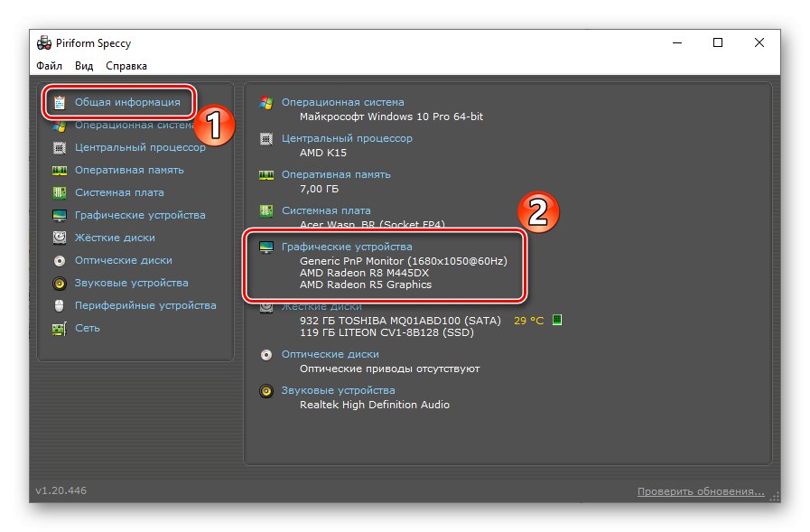Select Периферийные устройства in the sidebar
The height and width of the screenshot is (532, 810).
(x=145, y=305)
